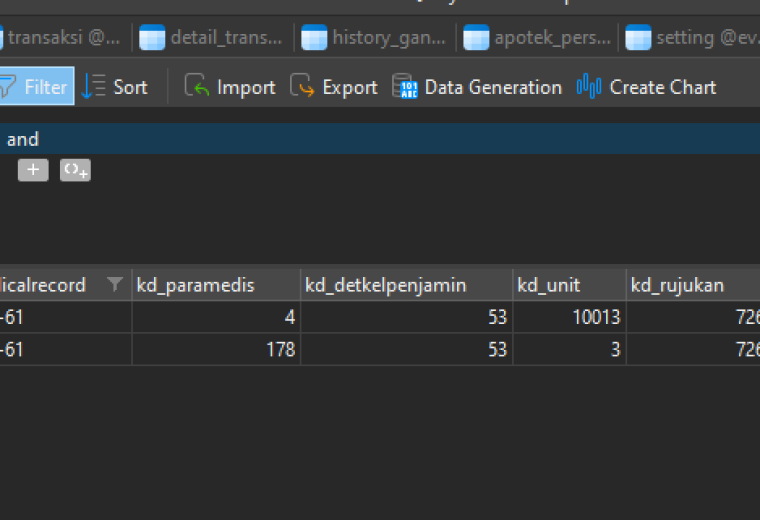Screen dimensions: 760x520
Task: Switch to the detail_trans tab
Action: click(x=211, y=37)
